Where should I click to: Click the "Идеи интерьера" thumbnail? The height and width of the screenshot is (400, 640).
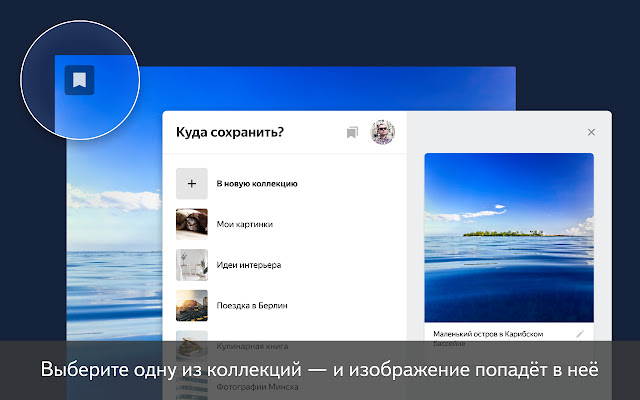[x=192, y=265]
